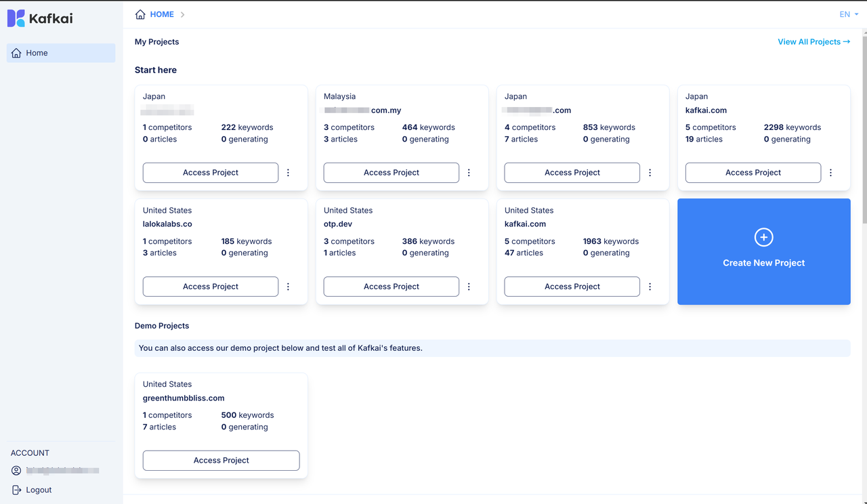
Task: Click the account user avatar icon
Action: pos(16,470)
